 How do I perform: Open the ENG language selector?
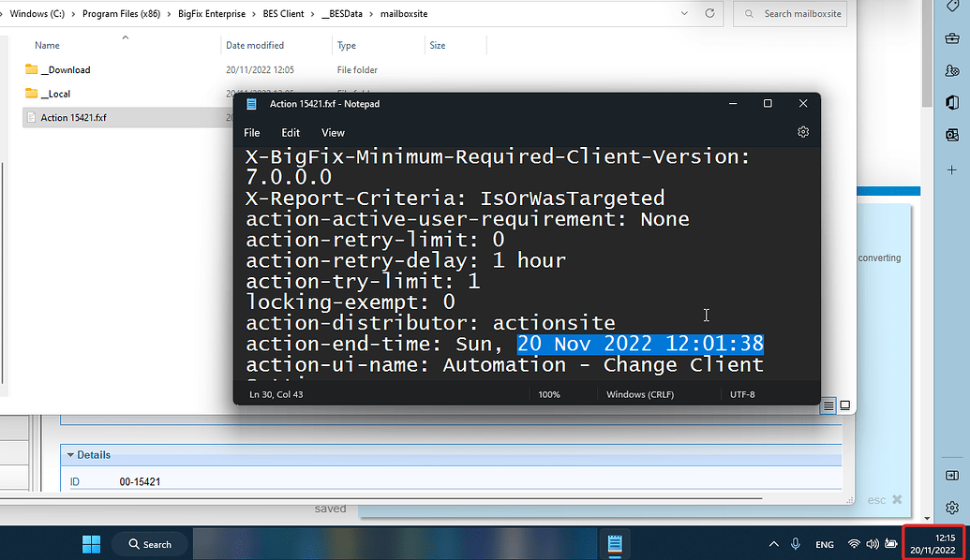pyautogui.click(x=825, y=544)
